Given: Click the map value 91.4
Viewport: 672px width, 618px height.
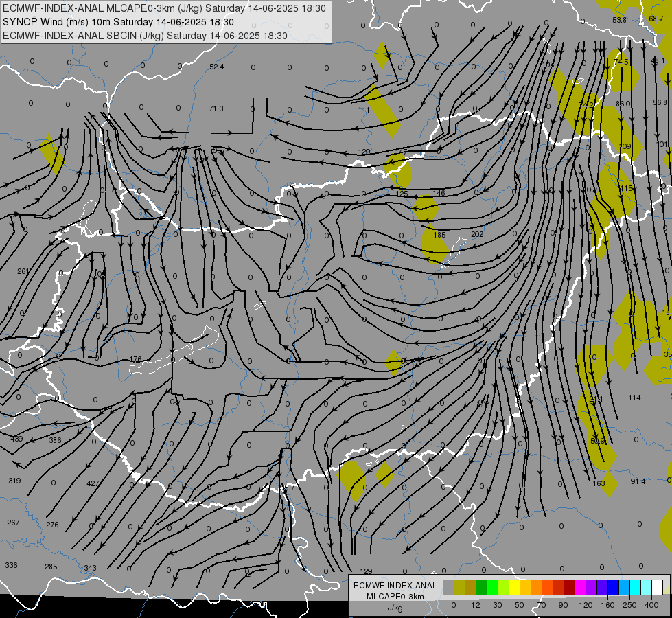Looking at the screenshot, I should point(638,481).
